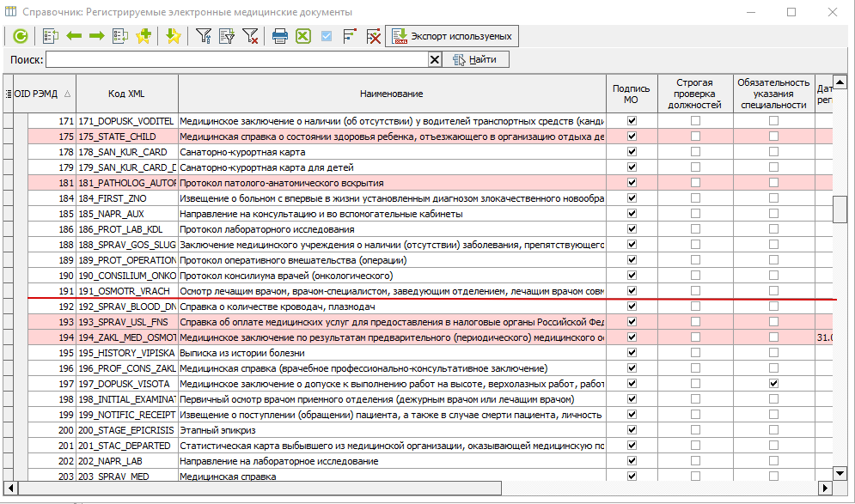Click the vertical scrollbar thumb
Screen dimensions: 855x504
(840, 209)
